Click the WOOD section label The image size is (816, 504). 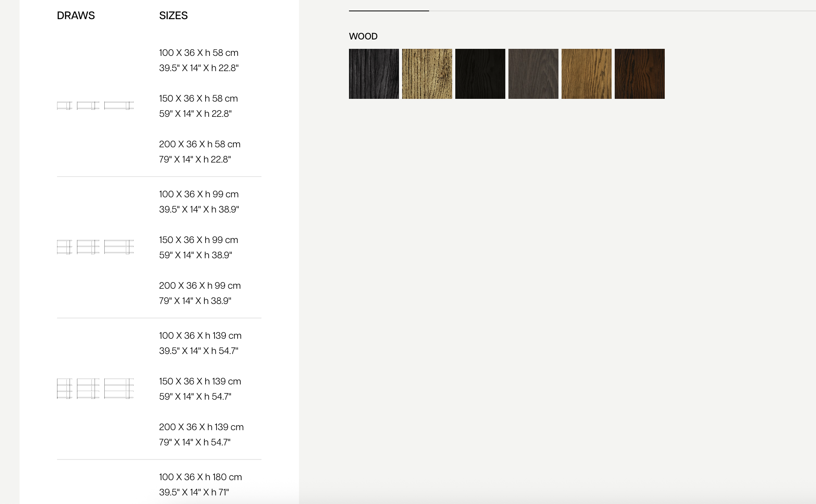tap(363, 36)
